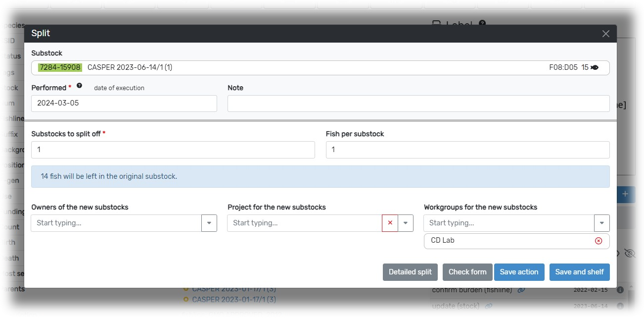Focus the Note text field

[418, 104]
